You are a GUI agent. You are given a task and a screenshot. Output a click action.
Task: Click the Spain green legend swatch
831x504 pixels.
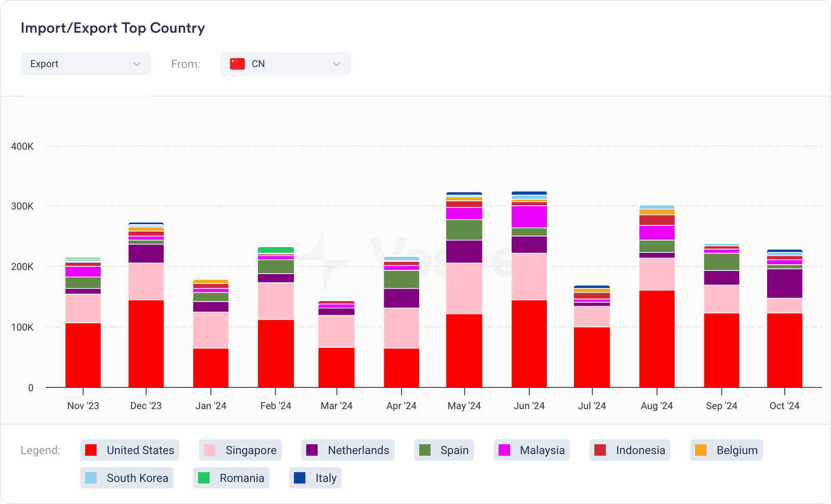click(425, 450)
